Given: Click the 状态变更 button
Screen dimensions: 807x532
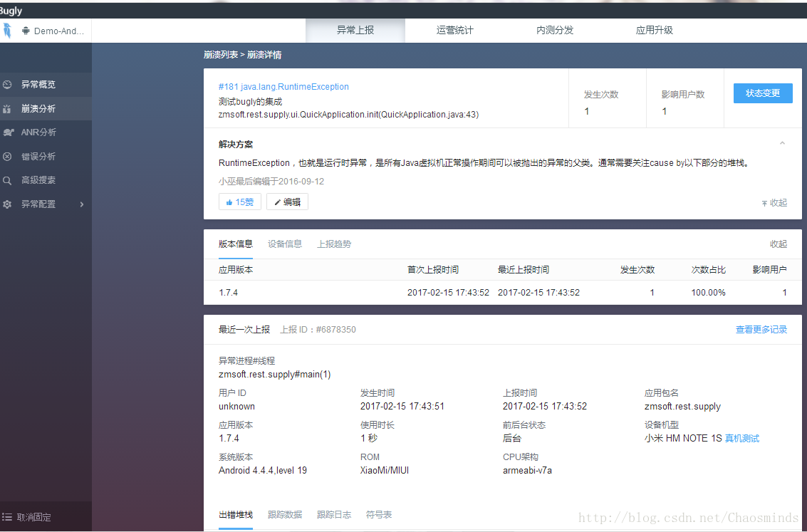Looking at the screenshot, I should 763,93.
